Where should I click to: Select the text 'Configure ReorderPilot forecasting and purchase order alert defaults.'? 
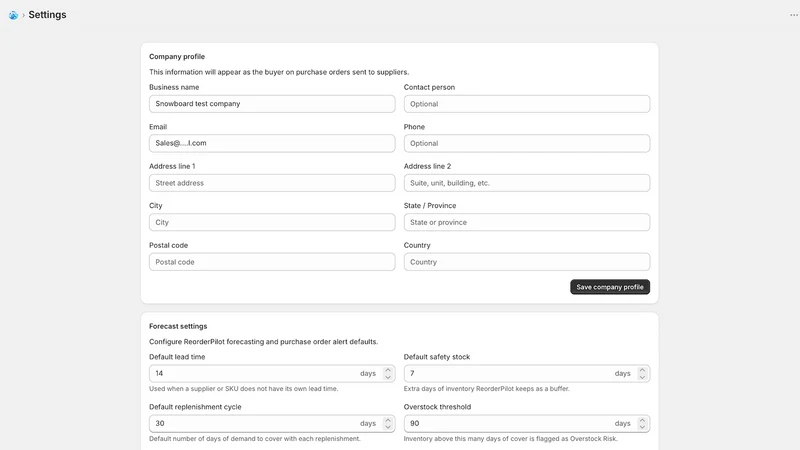coord(264,342)
